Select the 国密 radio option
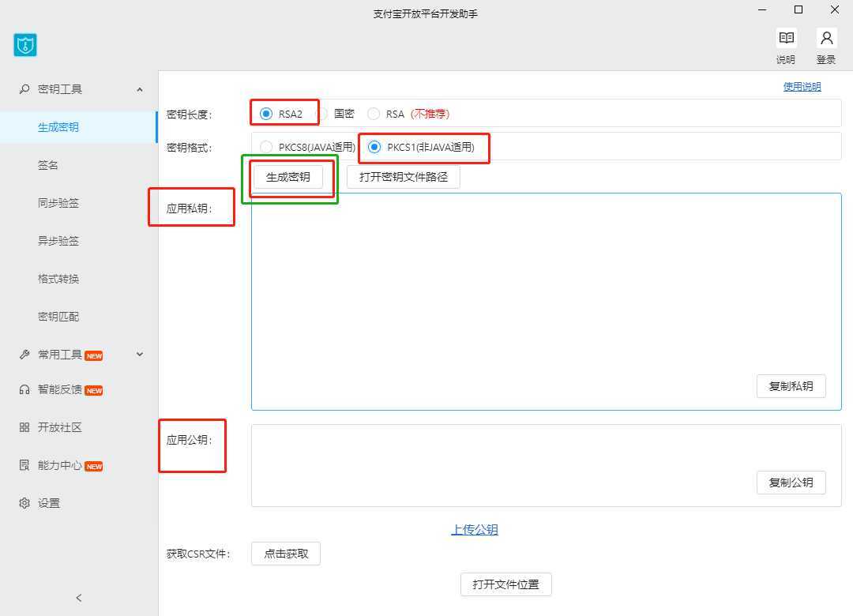853x616 pixels. pos(322,114)
